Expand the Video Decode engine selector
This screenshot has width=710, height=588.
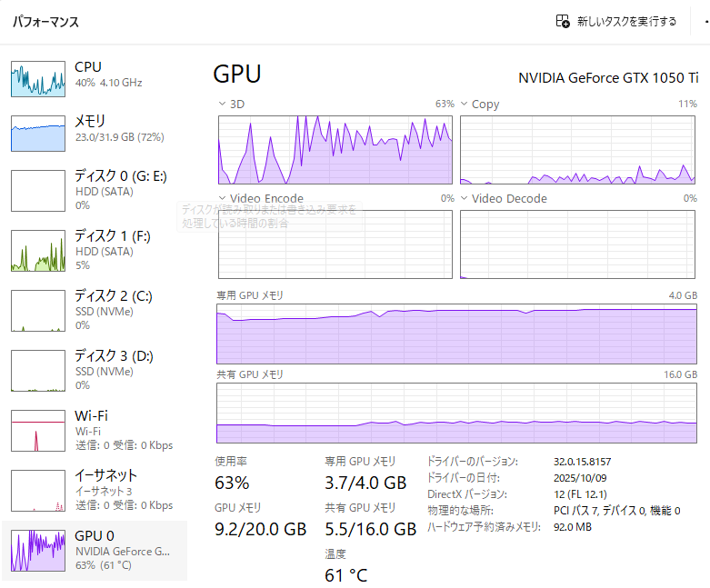click(x=465, y=198)
